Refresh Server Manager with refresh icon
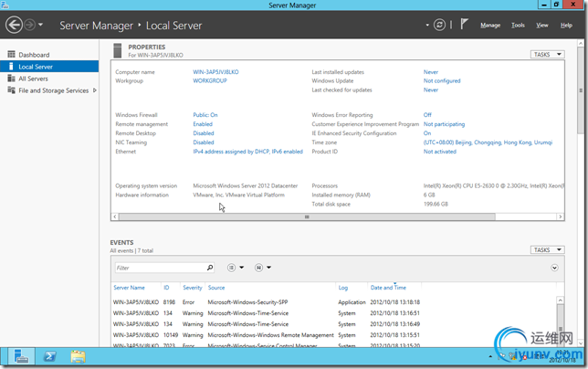The width and height of the screenshot is (588, 369). tap(439, 26)
